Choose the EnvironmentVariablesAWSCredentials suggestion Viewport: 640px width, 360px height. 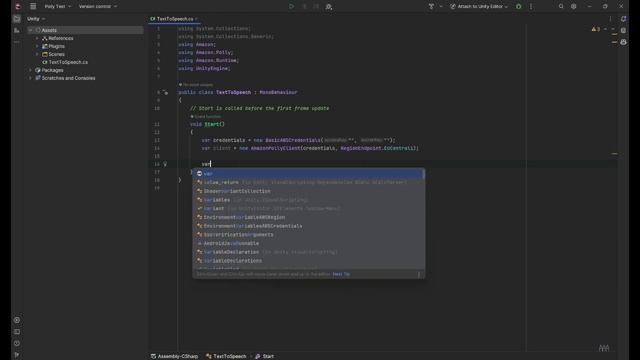tap(308, 226)
